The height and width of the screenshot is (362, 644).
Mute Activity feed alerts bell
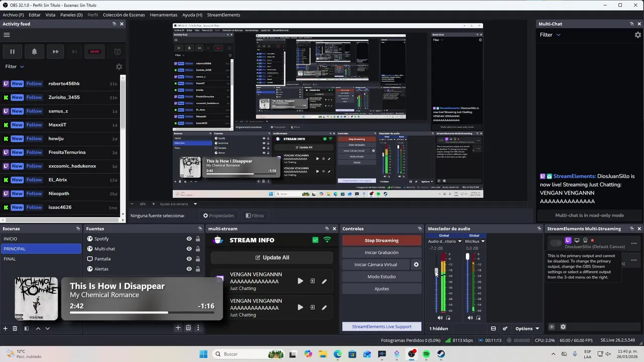pyautogui.click(x=34, y=51)
